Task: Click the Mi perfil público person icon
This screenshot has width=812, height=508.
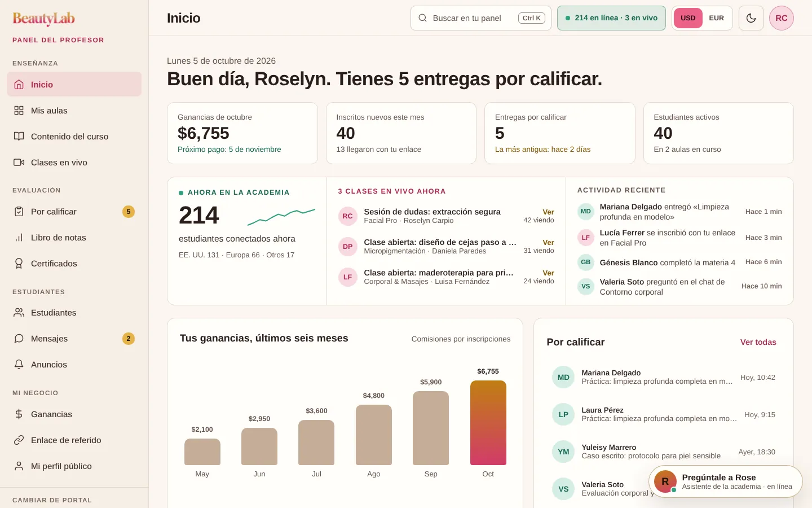Action: pyautogui.click(x=19, y=466)
